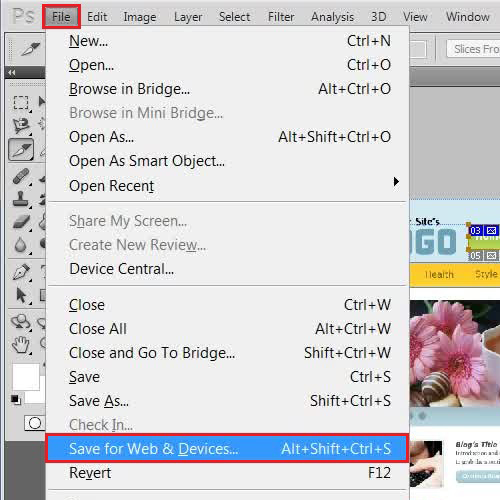Reset default foreground and background colors
This screenshot has width=500, height=500.
pyautogui.click(x=15, y=399)
